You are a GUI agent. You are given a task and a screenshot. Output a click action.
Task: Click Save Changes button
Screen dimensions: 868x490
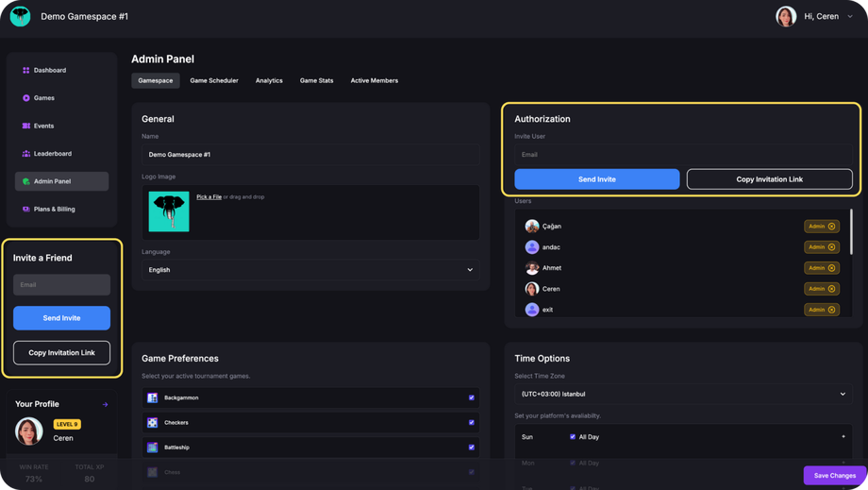pyautogui.click(x=834, y=475)
